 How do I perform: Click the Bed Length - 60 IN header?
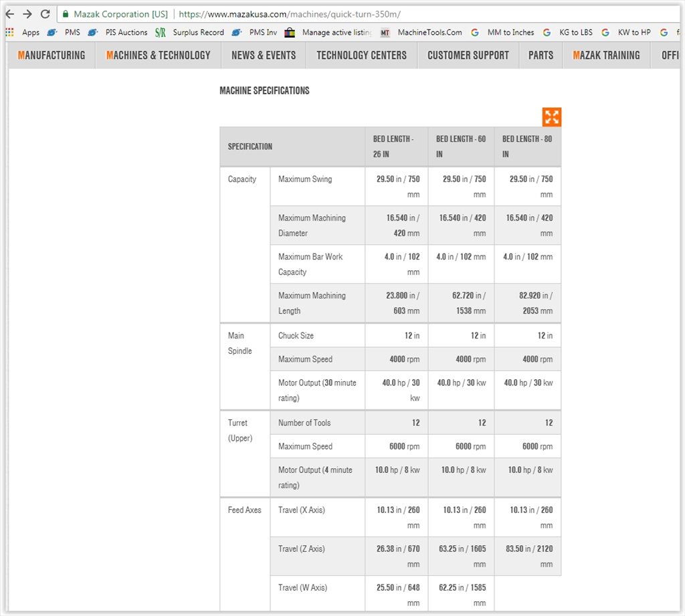(461, 146)
